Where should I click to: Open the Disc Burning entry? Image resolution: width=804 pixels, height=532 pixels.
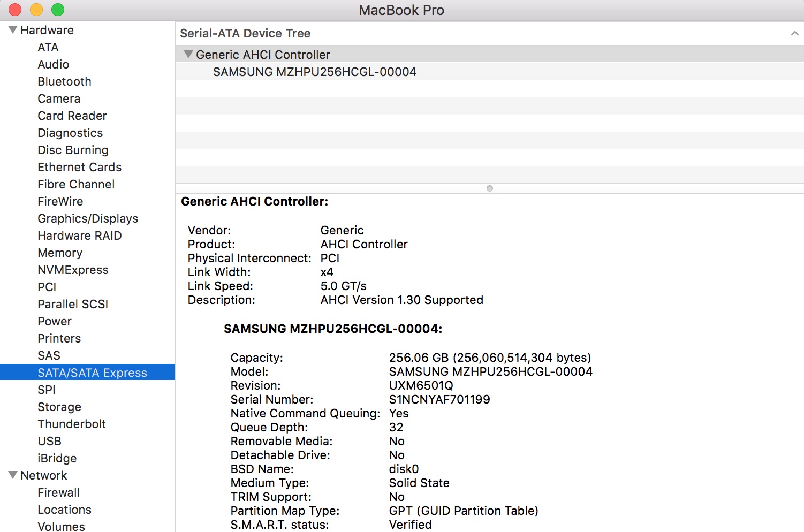tap(73, 150)
